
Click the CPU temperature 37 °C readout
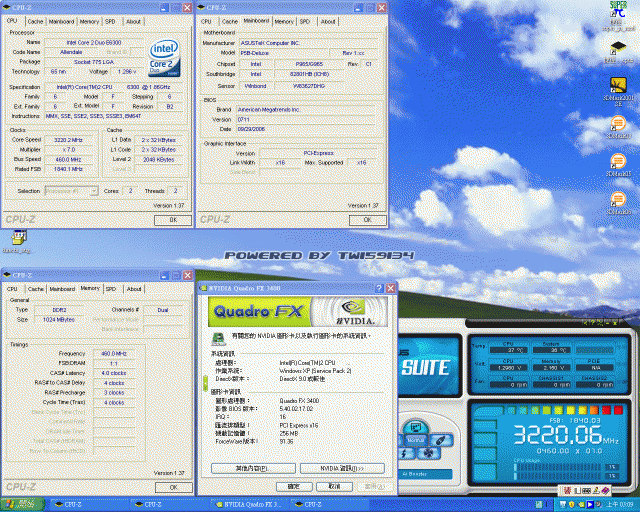(x=508, y=350)
